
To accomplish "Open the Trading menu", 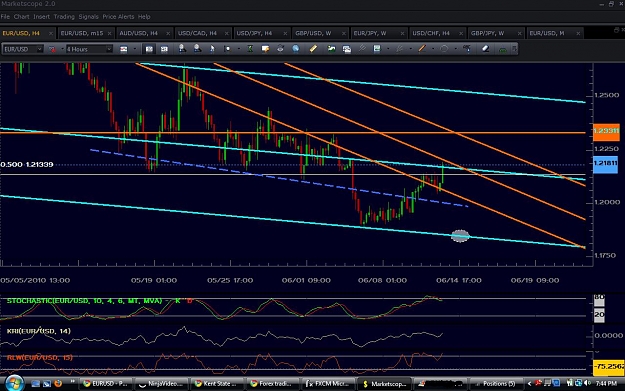I will pyautogui.click(x=64, y=17).
